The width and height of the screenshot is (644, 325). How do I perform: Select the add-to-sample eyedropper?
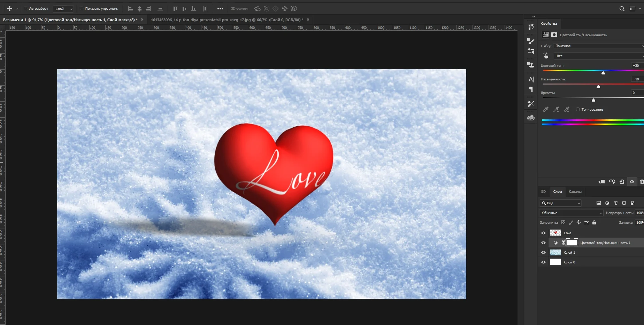[556, 109]
